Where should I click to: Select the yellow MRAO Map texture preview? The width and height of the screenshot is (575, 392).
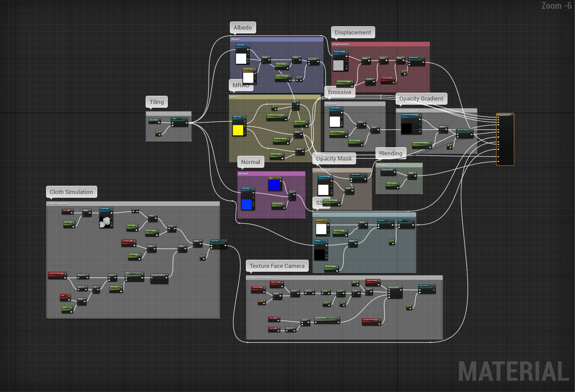click(x=238, y=130)
